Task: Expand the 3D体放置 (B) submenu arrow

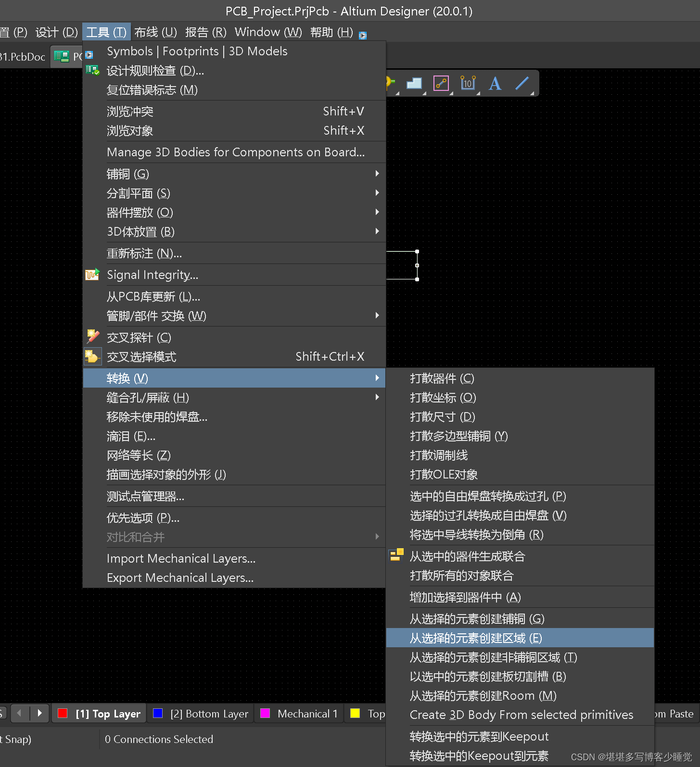Action: 378,231
